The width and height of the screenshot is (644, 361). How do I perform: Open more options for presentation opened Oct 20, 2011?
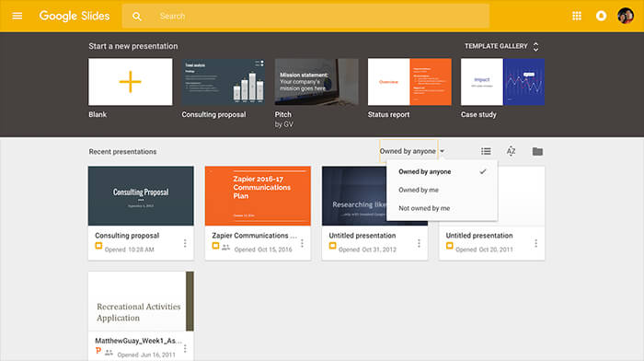[536, 243]
